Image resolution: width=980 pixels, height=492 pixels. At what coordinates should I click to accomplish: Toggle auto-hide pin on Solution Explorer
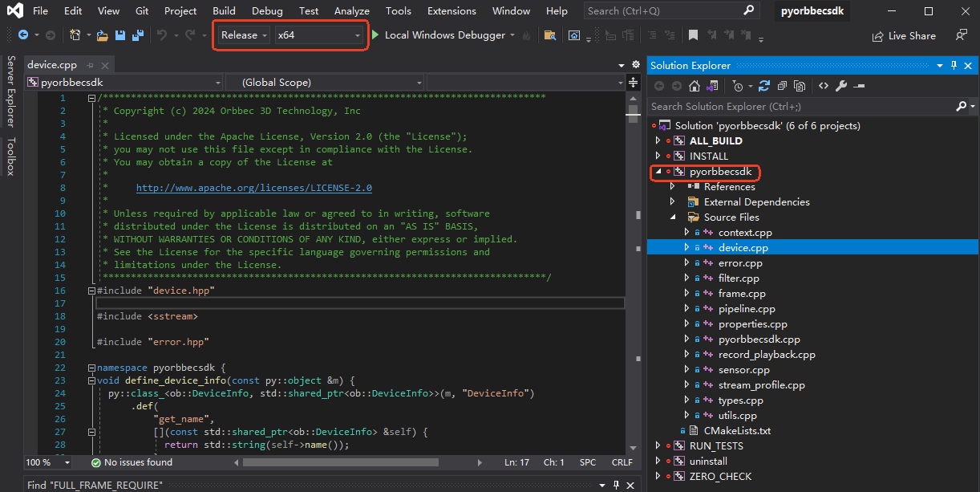click(x=954, y=65)
